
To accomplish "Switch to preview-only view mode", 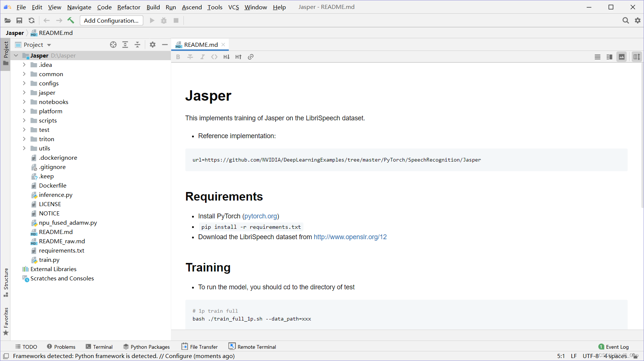I will [622, 57].
